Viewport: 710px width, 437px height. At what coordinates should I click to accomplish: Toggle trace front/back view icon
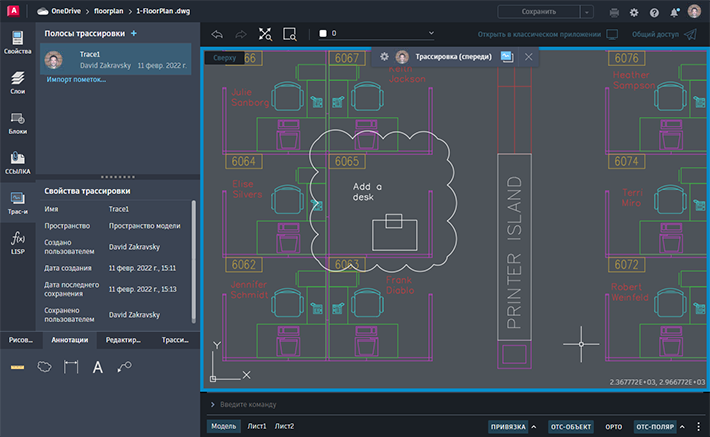tap(507, 57)
